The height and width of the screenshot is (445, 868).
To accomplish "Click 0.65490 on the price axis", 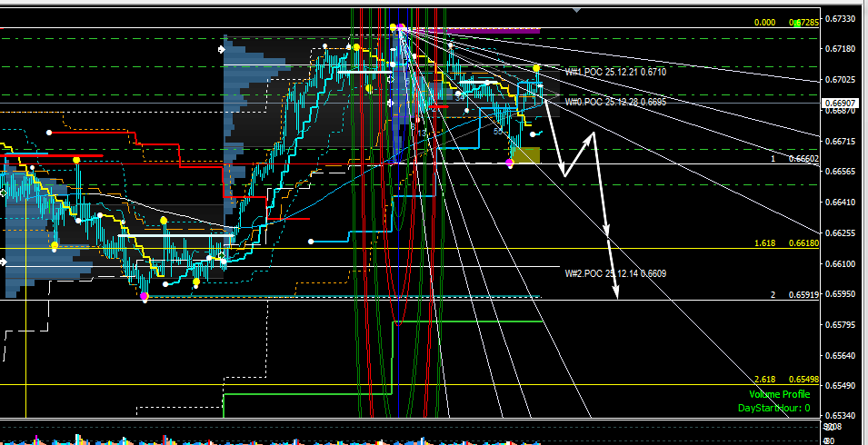I will point(839,386).
